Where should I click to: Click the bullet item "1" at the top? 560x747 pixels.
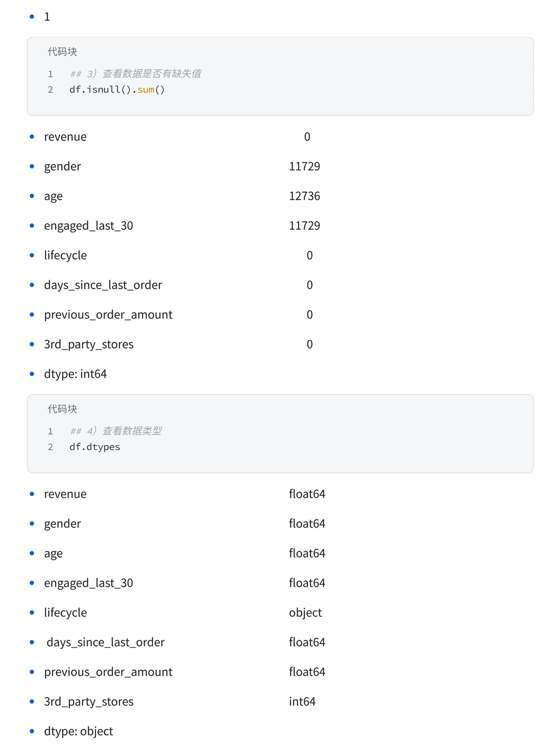(47, 17)
